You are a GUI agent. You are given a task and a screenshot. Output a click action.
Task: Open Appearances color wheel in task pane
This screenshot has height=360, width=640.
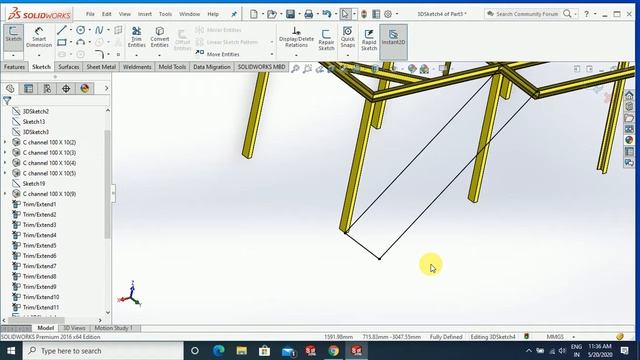click(x=629, y=140)
